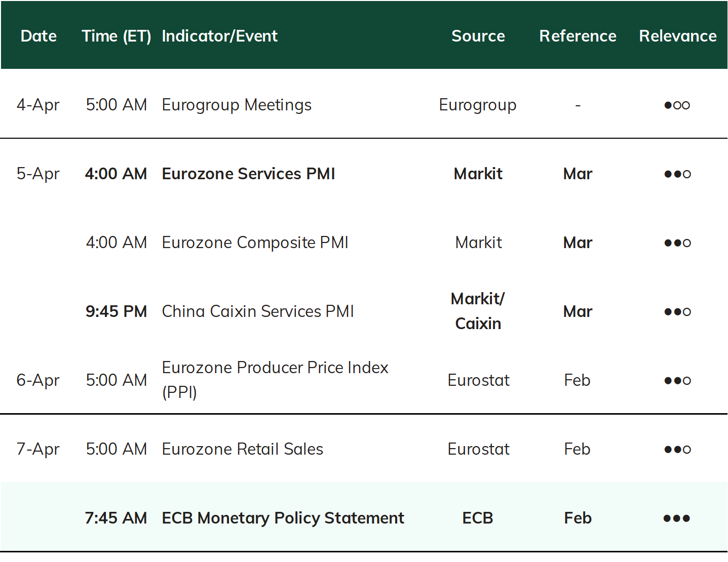Click the Eurozone Retail Sales relevance dots
728x562 pixels.
coord(677,450)
